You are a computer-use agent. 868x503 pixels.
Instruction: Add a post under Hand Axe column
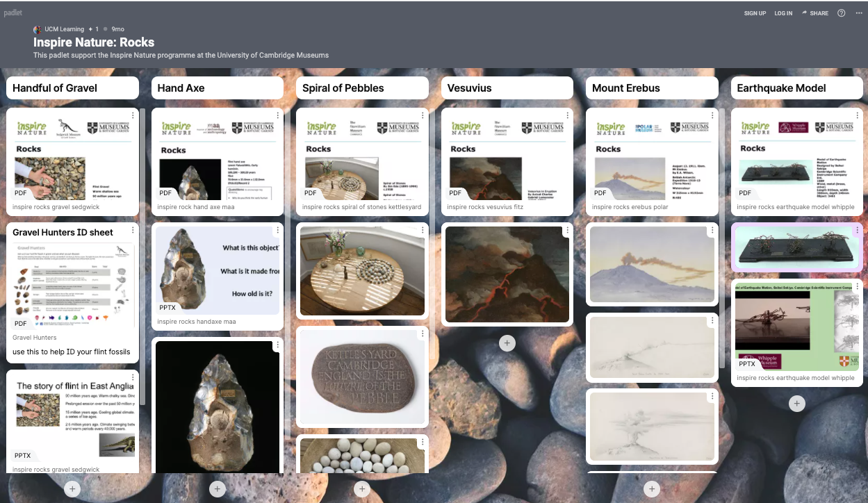(x=218, y=489)
